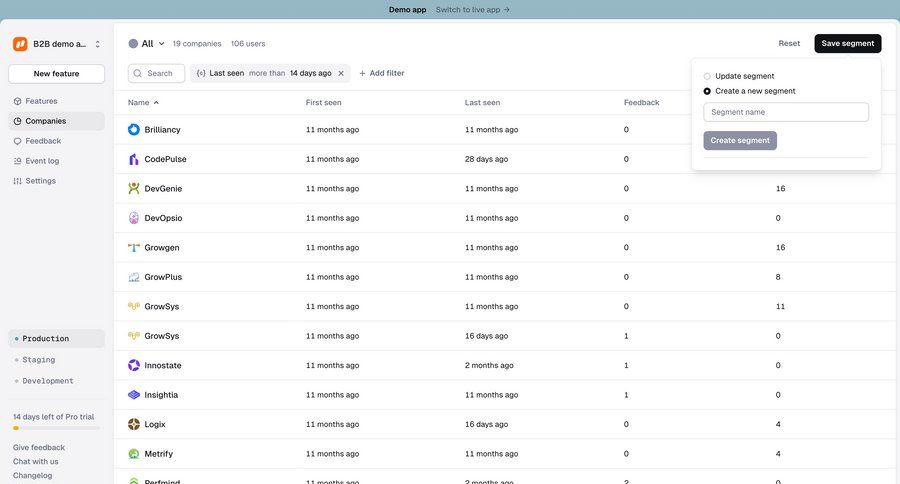Click the Pro trial progress bar

pyautogui.click(x=56, y=428)
